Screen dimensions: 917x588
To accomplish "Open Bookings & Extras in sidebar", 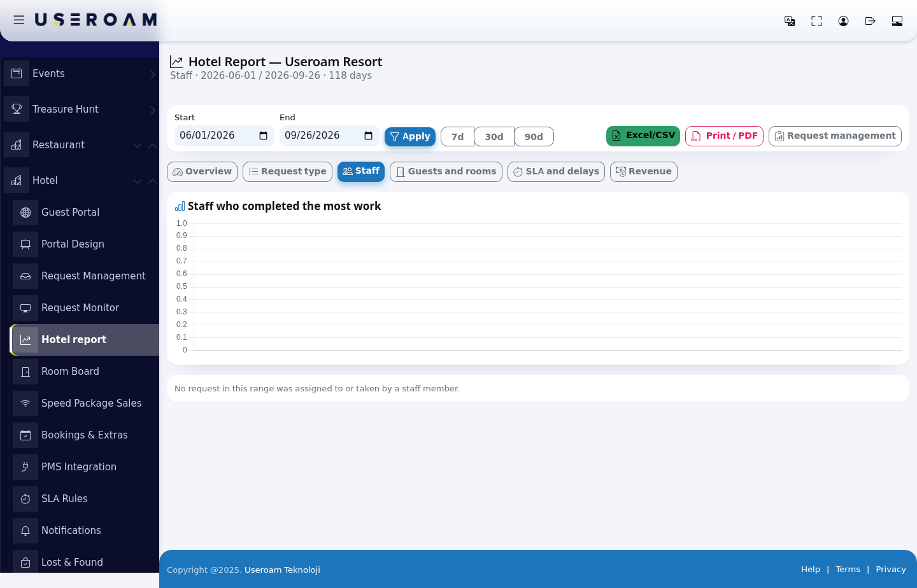I will 85,435.
